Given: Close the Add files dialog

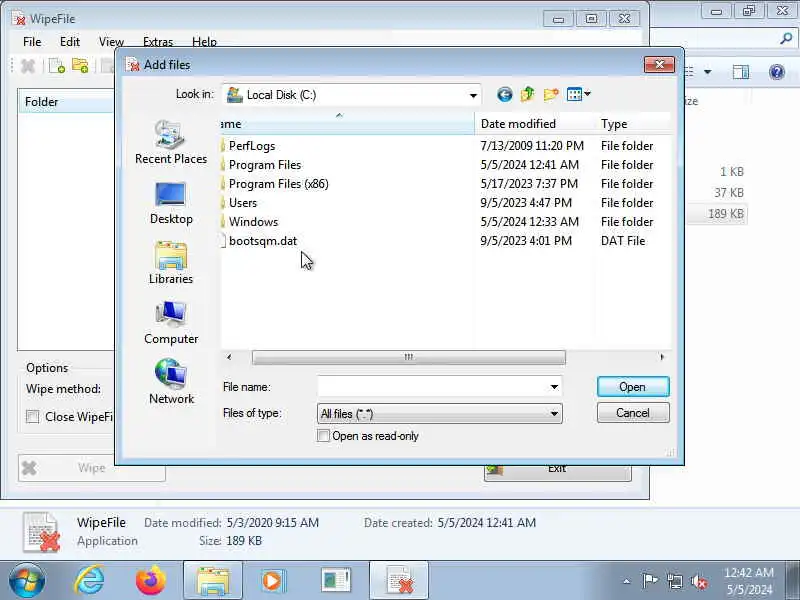Looking at the screenshot, I should click(659, 65).
